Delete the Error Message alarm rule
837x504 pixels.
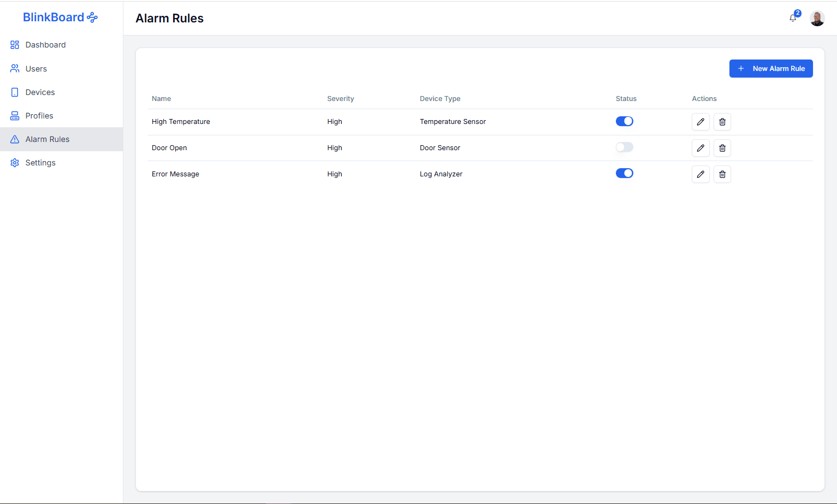pos(722,174)
